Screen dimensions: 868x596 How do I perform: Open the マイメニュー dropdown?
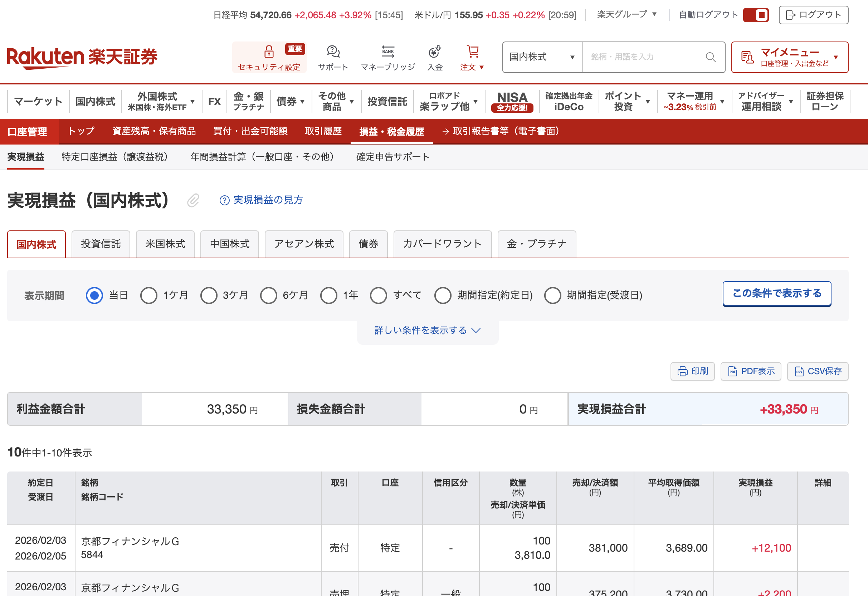click(x=790, y=57)
